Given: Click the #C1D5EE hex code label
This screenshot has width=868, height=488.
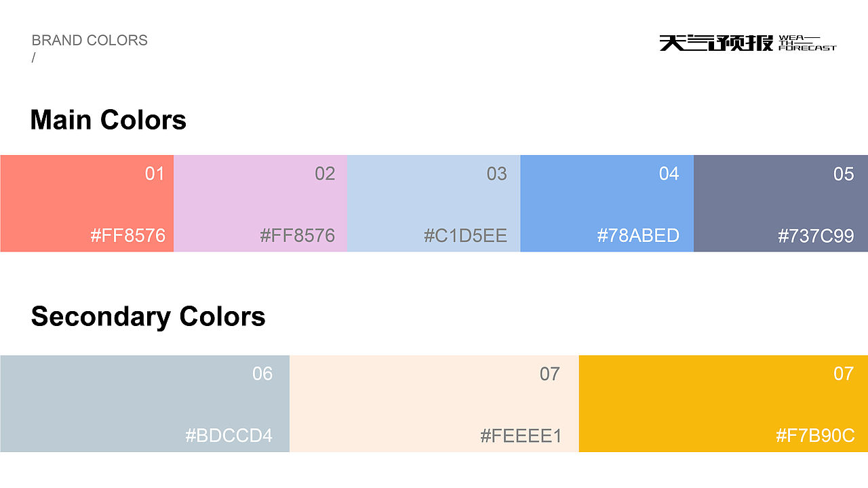Looking at the screenshot, I should click(465, 236).
